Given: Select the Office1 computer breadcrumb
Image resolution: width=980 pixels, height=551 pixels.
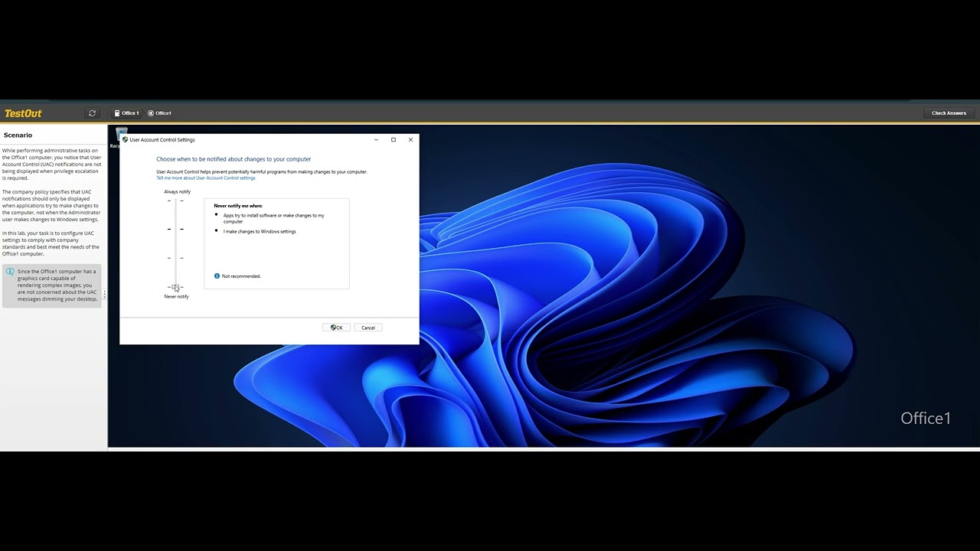Looking at the screenshot, I should (x=159, y=113).
